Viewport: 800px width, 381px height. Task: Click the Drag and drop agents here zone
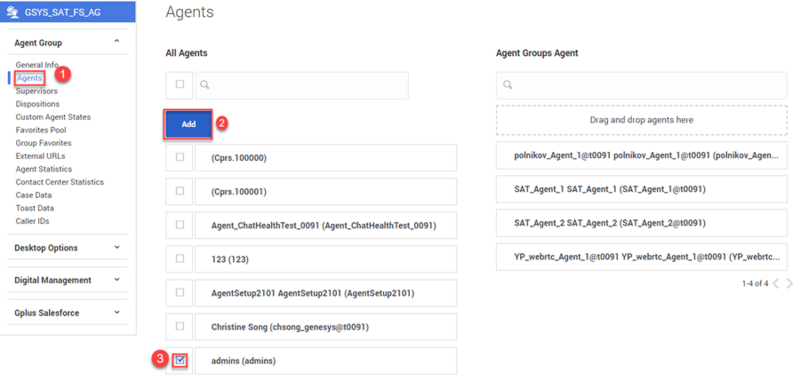coord(641,120)
